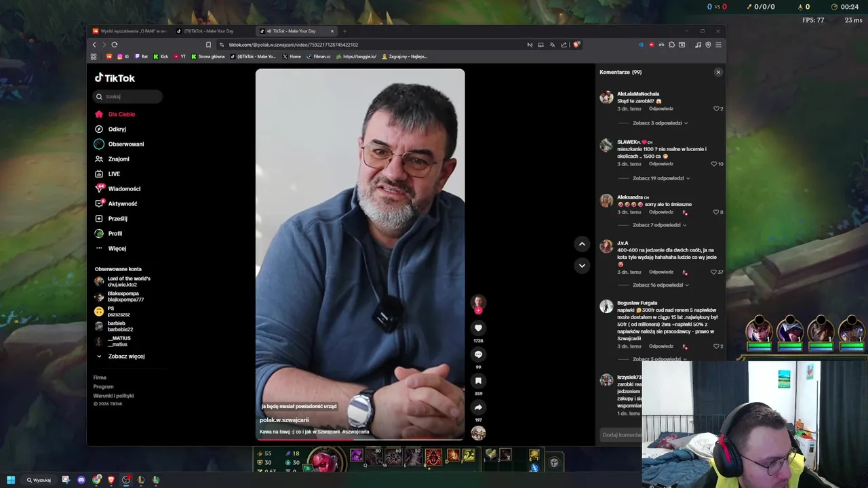This screenshot has height=488, width=868.
Task: Open barbieb followed account
Action: [114, 326]
